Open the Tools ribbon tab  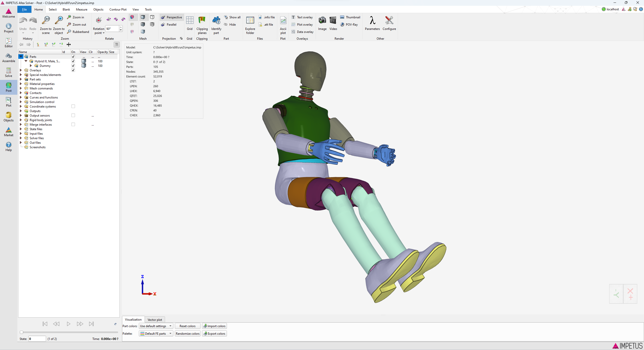[x=148, y=9]
